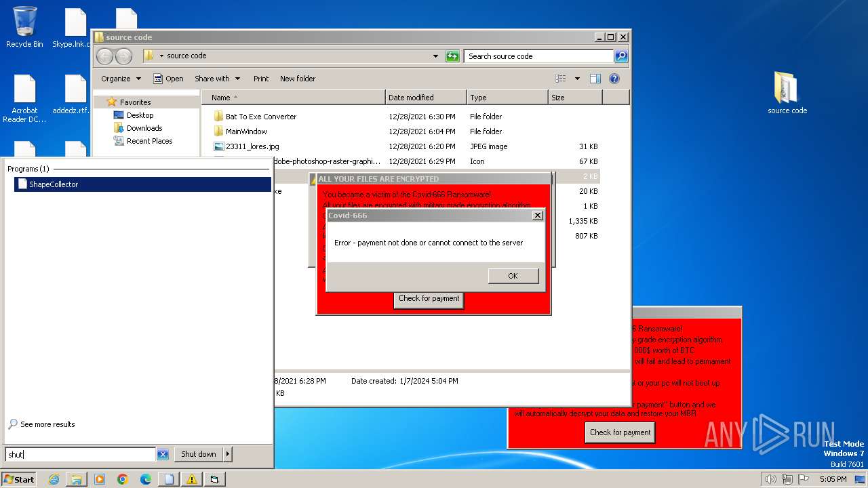This screenshot has height=488, width=868.
Task: Expand the Shut down options arrow
Action: click(x=227, y=454)
